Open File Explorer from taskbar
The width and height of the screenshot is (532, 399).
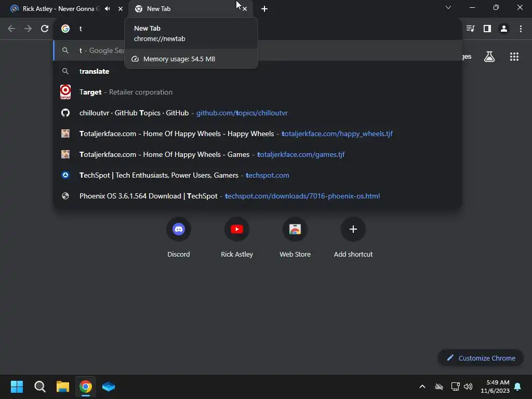click(63, 387)
